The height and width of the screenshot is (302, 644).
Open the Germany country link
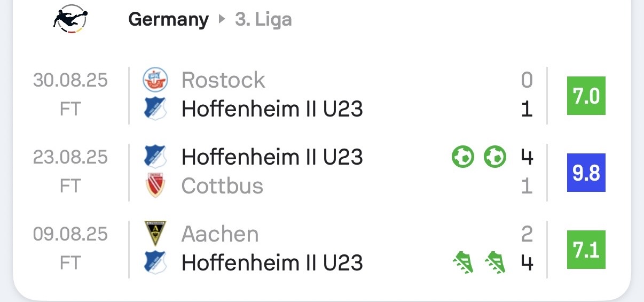(168, 20)
